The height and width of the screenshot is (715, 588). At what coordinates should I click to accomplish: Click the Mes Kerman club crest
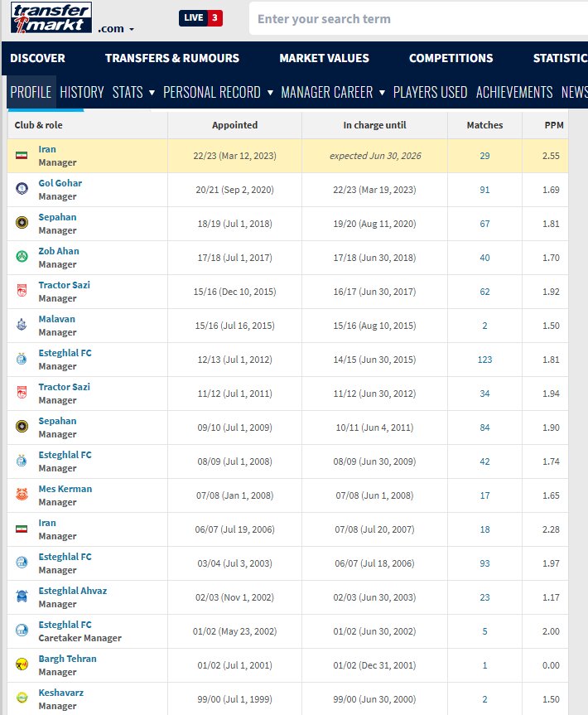(22, 495)
